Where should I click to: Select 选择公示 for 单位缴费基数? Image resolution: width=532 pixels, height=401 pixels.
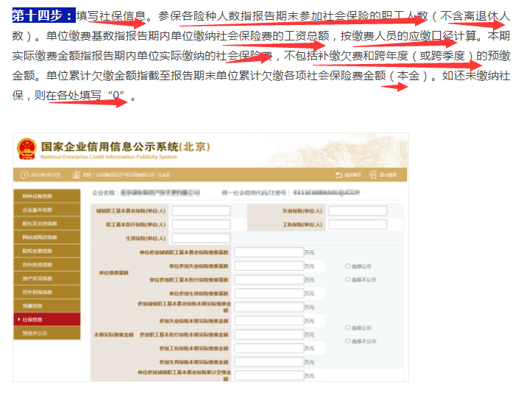tap(347, 266)
